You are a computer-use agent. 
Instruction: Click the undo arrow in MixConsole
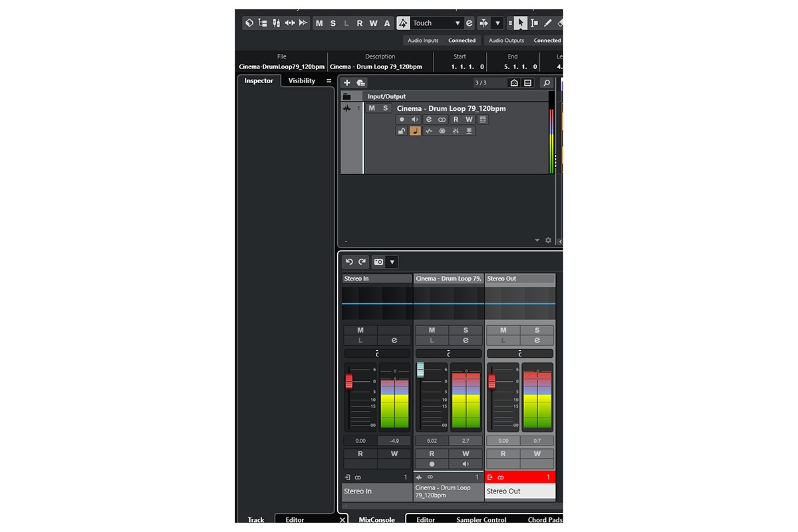pyautogui.click(x=349, y=262)
